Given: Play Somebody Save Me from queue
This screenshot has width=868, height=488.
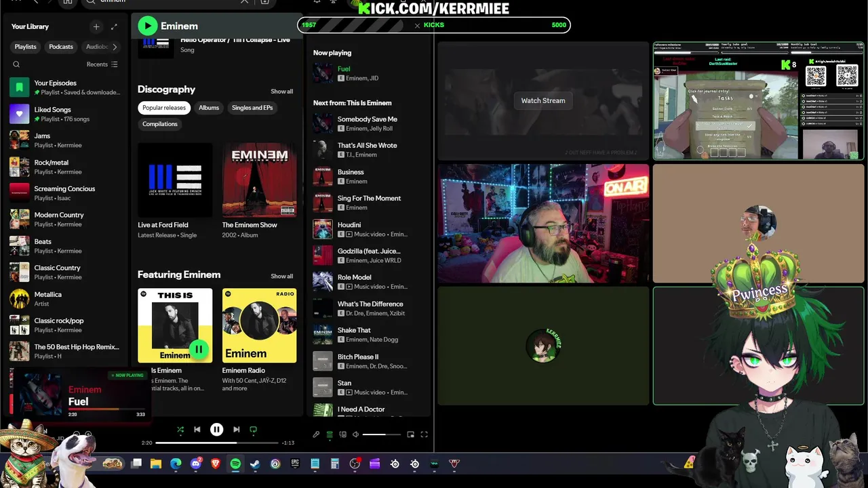Looking at the screenshot, I should click(370, 123).
